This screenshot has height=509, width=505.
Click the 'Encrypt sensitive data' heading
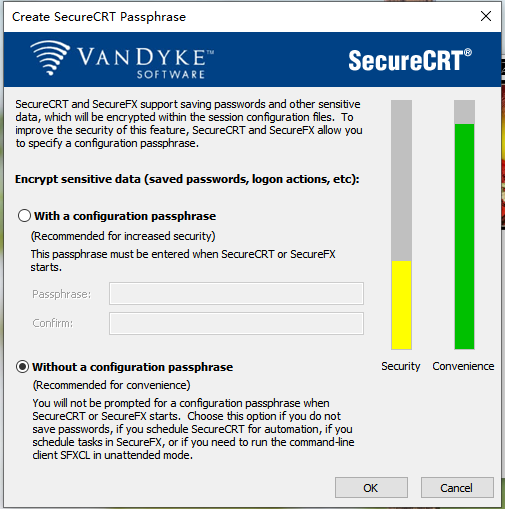pyautogui.click(x=187, y=179)
